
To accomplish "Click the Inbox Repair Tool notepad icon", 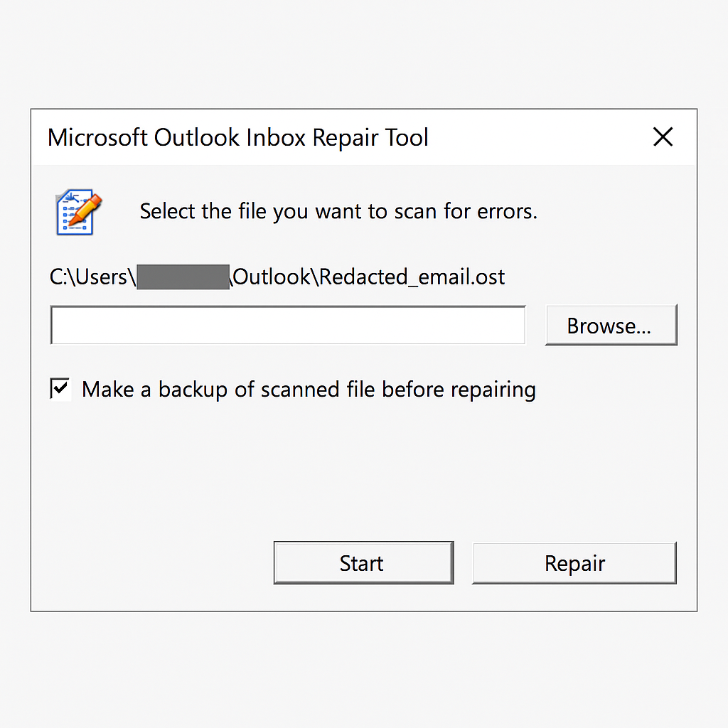I will tap(78, 212).
